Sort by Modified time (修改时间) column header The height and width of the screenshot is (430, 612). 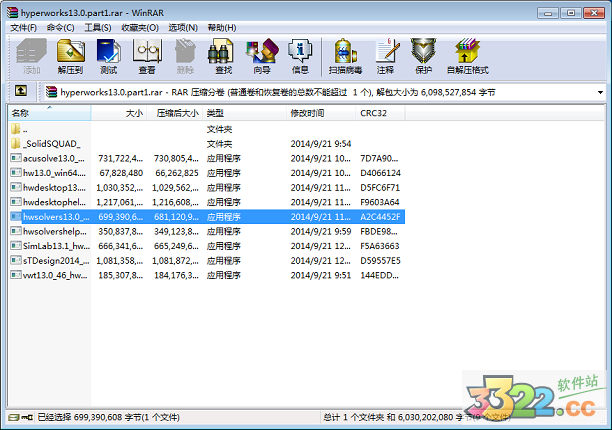[321, 113]
